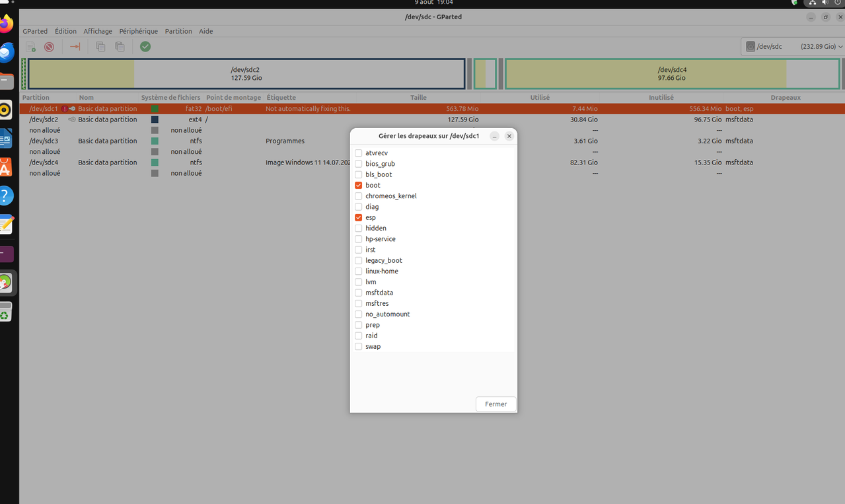
Task: Click the '/boot/efi' mount point cell
Action: pyautogui.click(x=219, y=108)
